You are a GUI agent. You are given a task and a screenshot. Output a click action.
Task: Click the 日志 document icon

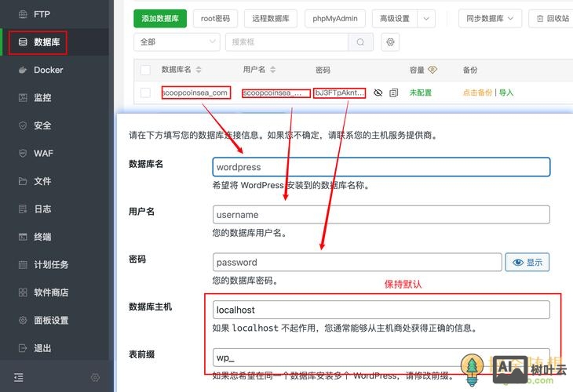(23, 209)
